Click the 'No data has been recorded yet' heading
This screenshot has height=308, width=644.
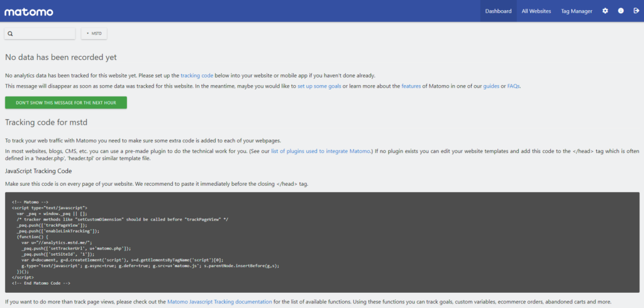click(61, 57)
